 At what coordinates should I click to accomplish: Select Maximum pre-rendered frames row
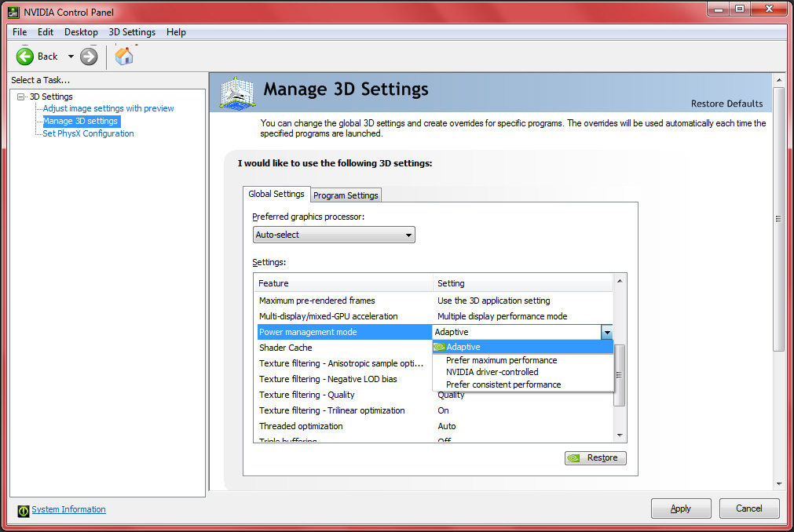(434, 301)
